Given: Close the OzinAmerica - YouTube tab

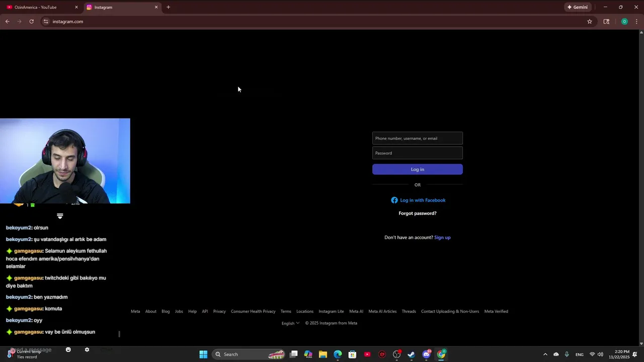Looking at the screenshot, I should point(76,7).
